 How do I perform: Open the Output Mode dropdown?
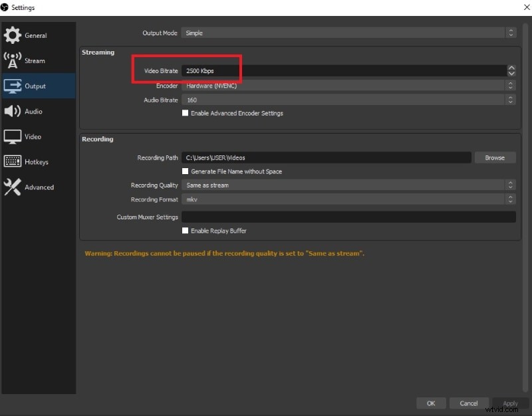346,33
